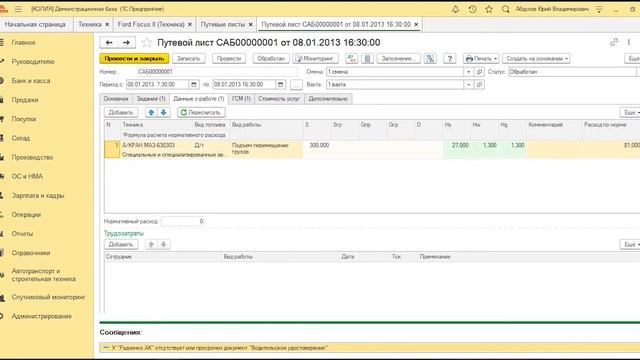Click the search magnifier in title bar
This screenshot has width=640, height=360.
pos(505,9)
